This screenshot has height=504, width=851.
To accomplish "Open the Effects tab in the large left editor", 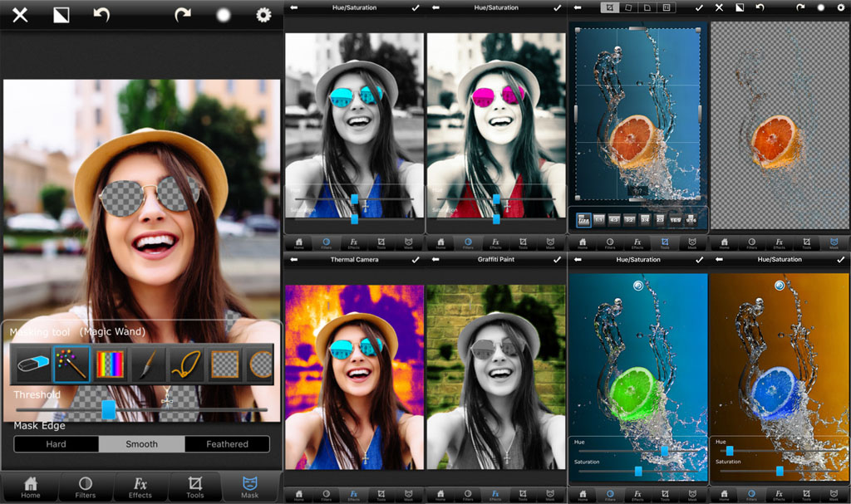I will (x=140, y=487).
